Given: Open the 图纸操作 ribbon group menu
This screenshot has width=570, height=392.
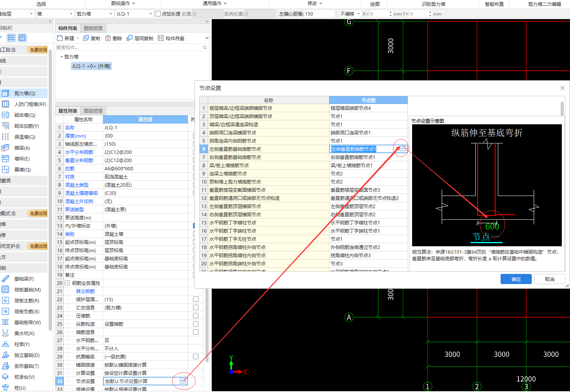Looking at the screenshot, I should [x=123, y=4].
